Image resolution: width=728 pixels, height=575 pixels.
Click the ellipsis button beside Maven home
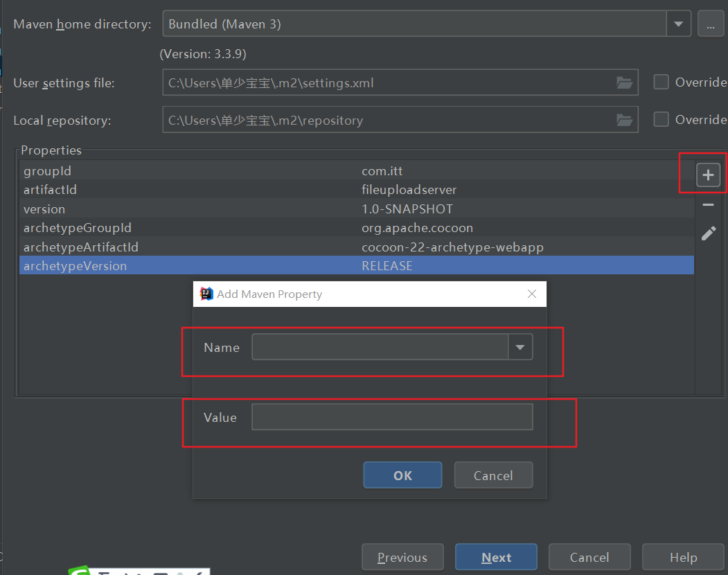click(711, 24)
